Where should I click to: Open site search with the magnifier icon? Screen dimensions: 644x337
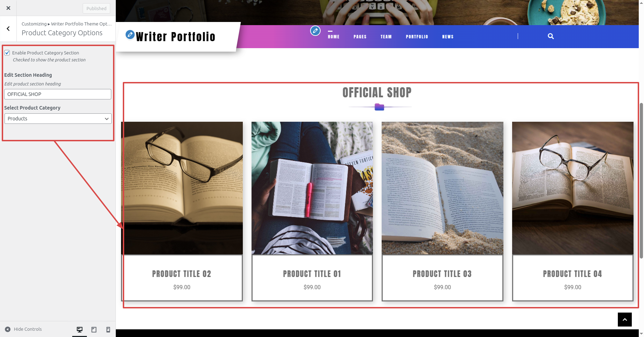click(551, 36)
